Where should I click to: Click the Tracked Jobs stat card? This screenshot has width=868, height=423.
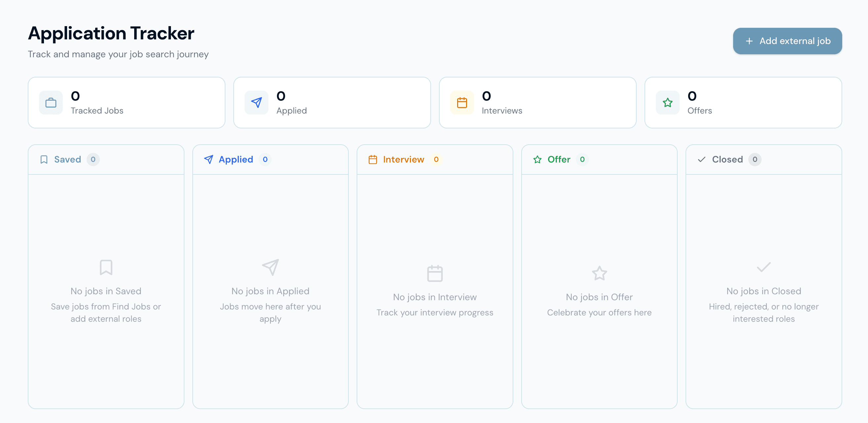tap(127, 103)
